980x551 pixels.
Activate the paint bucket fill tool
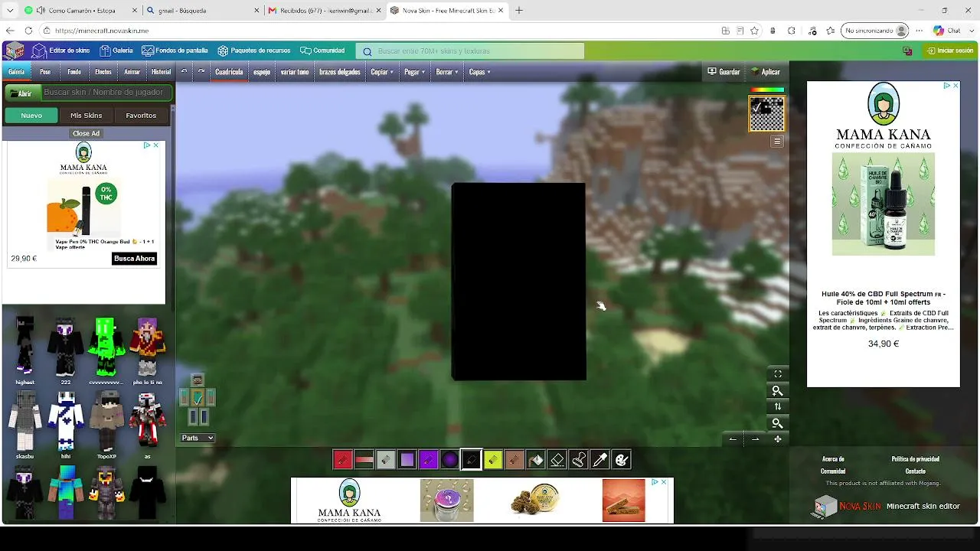(535, 460)
